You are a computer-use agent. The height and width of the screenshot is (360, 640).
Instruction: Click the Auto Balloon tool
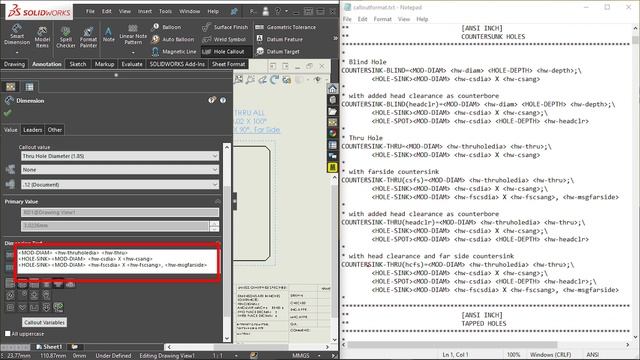click(173, 39)
